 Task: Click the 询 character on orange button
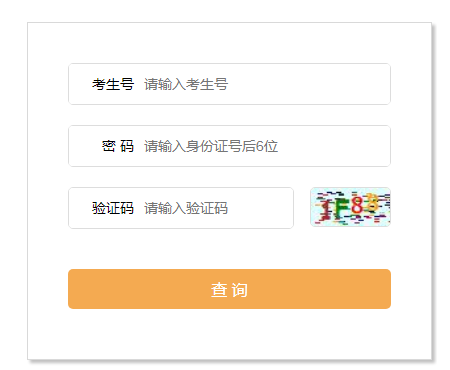click(240, 290)
